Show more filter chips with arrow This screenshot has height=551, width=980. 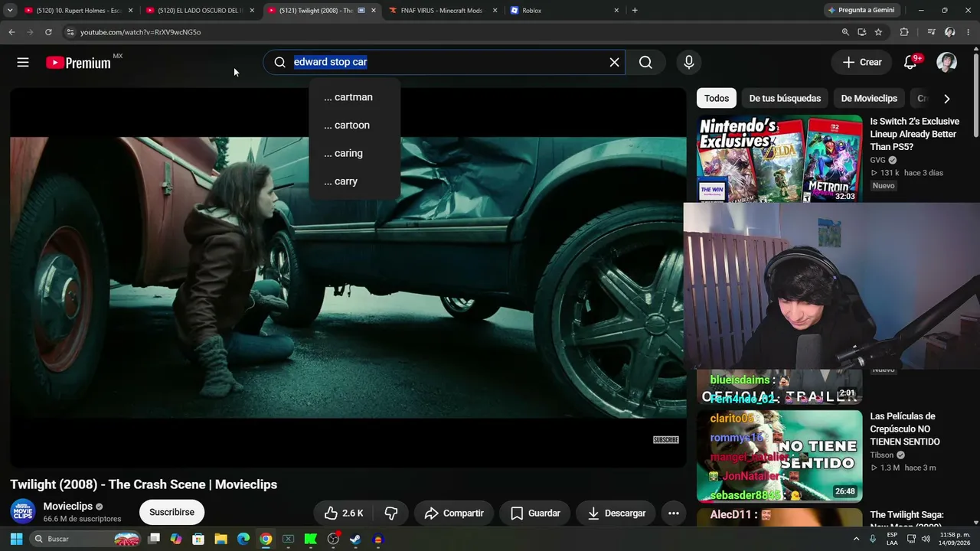(947, 99)
